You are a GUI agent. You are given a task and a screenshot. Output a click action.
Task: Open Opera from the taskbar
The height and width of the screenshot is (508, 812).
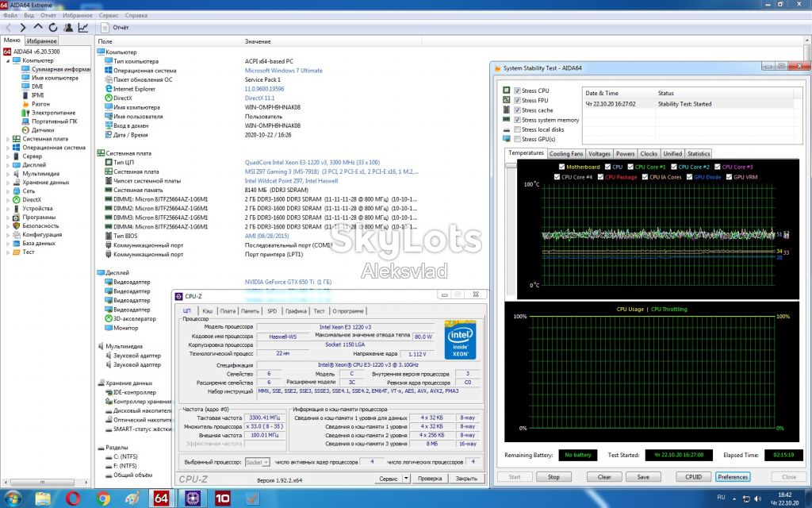pyautogui.click(x=73, y=498)
